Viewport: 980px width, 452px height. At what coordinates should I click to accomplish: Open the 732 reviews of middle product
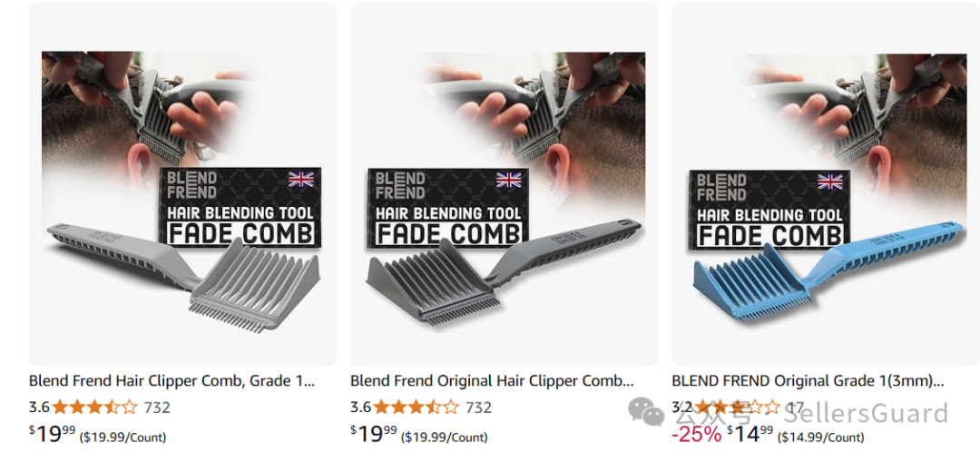(x=478, y=408)
